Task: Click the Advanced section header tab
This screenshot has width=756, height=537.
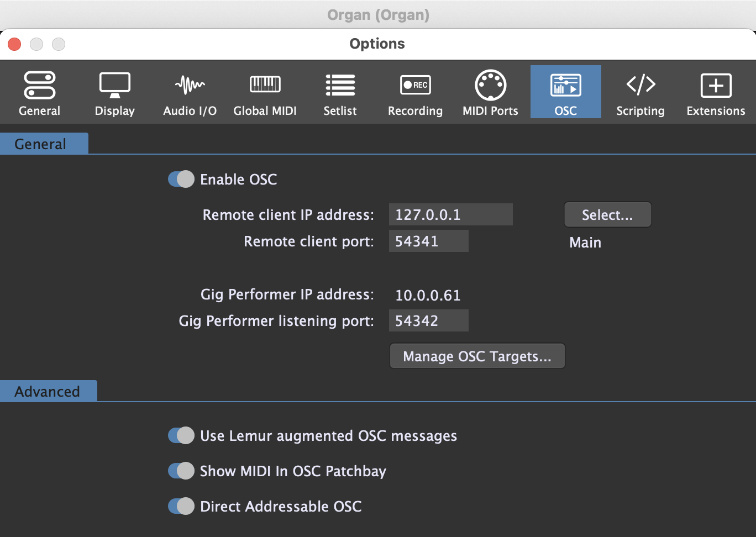Action: (x=48, y=391)
